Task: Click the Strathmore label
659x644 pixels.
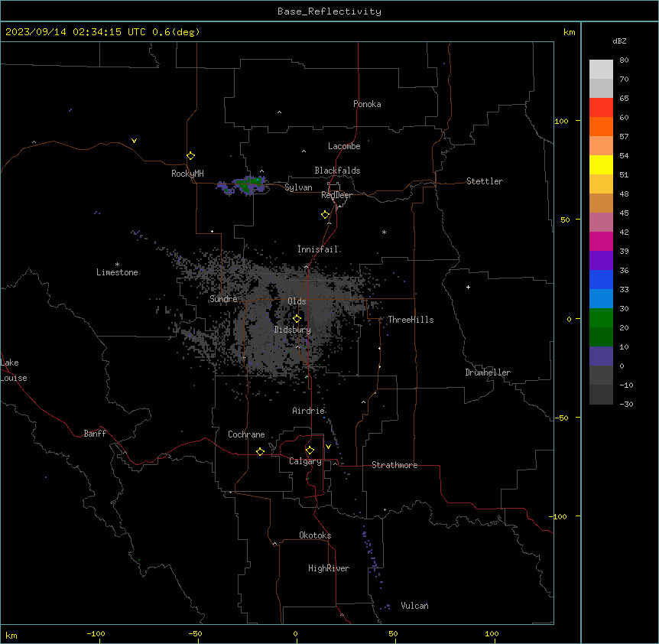Action: click(394, 465)
